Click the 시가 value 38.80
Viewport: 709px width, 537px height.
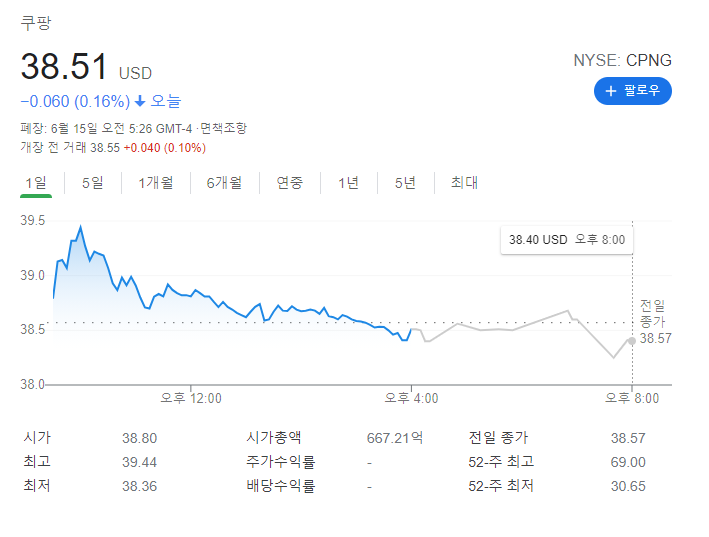point(139,438)
